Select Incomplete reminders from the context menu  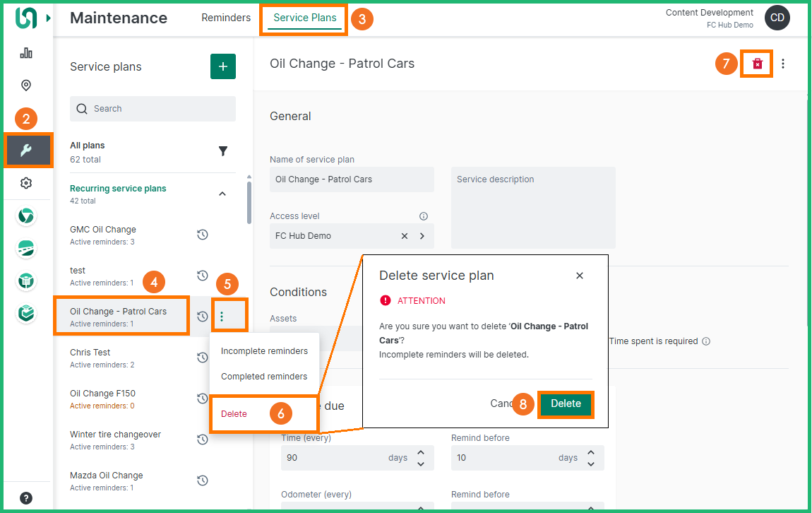[x=264, y=351]
